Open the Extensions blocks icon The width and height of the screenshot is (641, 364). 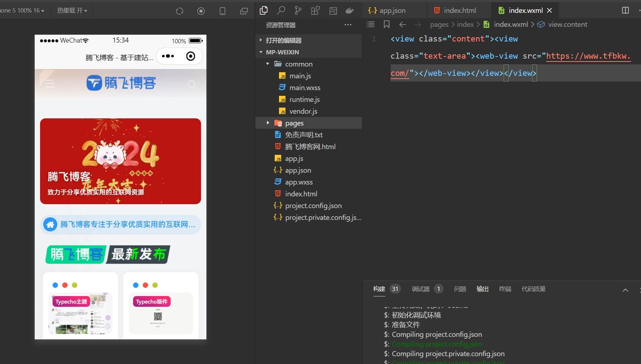coord(315,11)
